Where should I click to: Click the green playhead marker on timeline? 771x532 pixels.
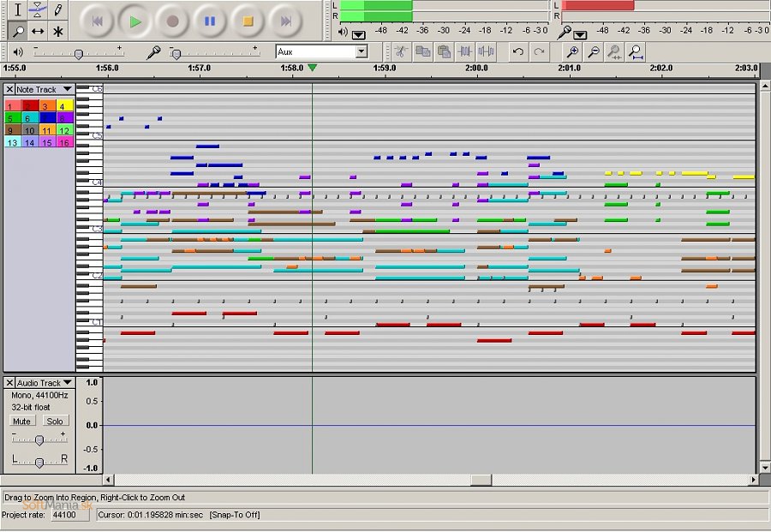click(x=312, y=68)
